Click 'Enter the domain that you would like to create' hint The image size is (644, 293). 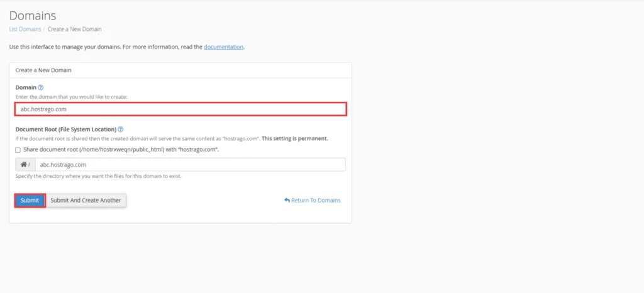point(72,97)
